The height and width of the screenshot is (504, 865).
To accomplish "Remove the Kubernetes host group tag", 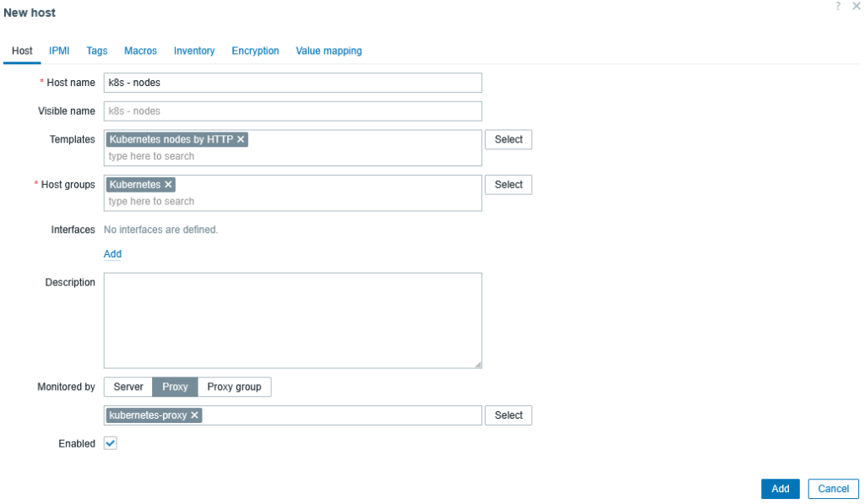I will click(x=168, y=185).
